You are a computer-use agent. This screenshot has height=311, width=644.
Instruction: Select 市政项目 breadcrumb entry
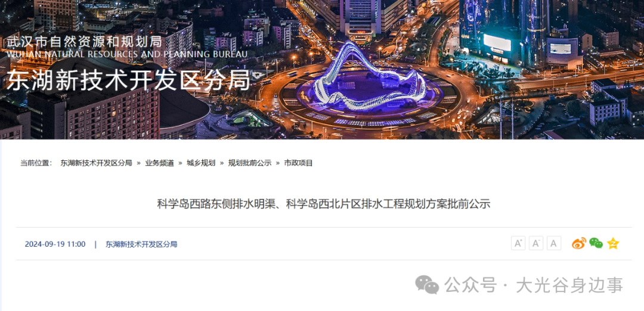click(x=299, y=163)
